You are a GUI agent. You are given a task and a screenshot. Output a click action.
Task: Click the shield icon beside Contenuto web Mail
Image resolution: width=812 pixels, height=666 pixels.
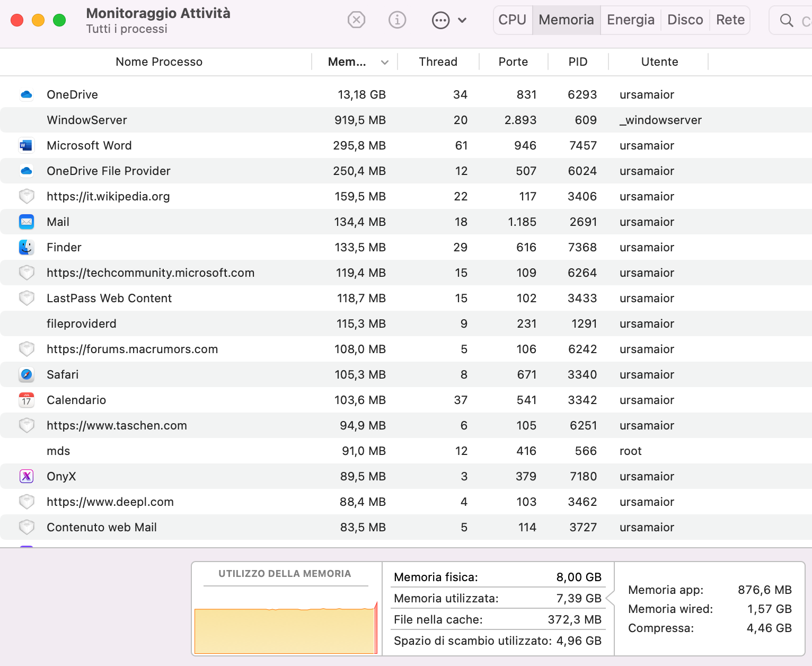27,527
